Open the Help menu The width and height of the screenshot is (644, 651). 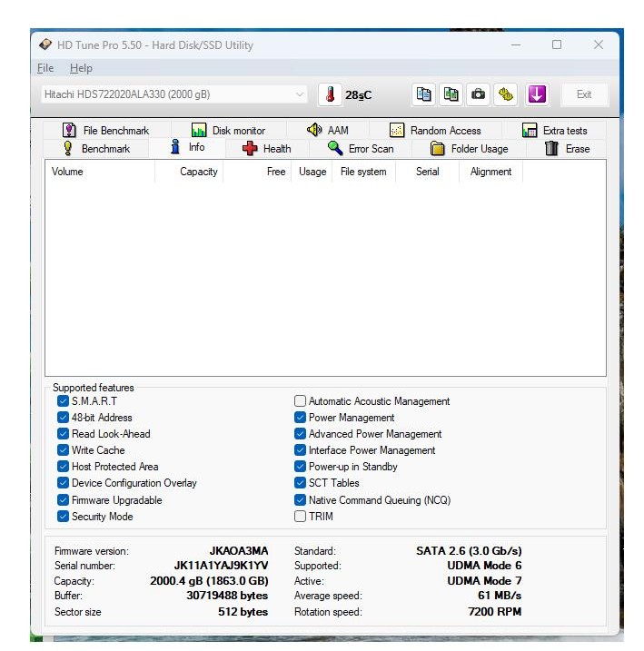[x=81, y=68]
